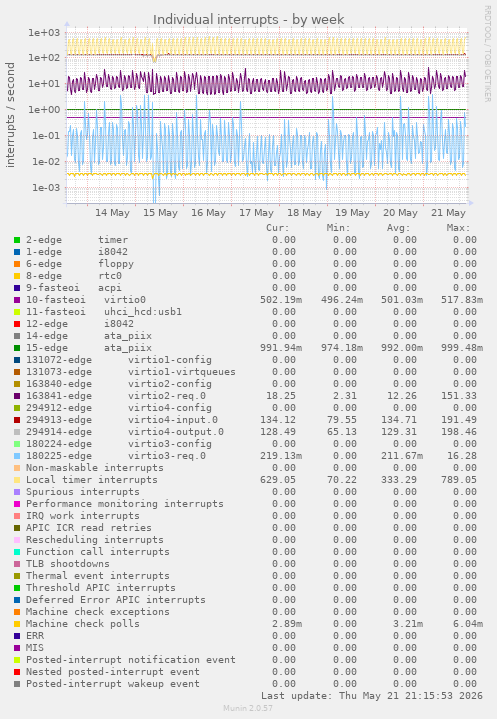
Task: Click the gray virtio4-output.0 swatch
Action: (x=17, y=432)
